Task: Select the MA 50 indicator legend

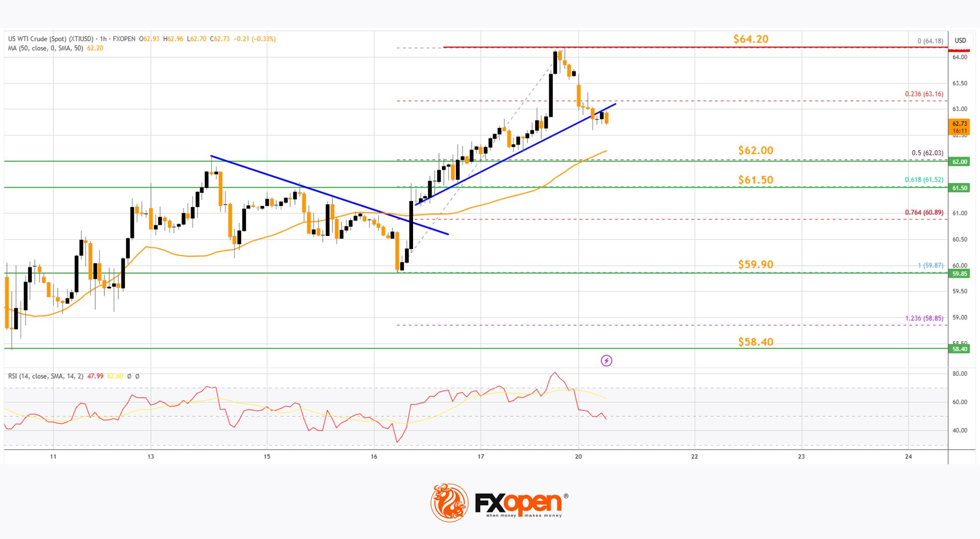Action: pyautogui.click(x=46, y=48)
